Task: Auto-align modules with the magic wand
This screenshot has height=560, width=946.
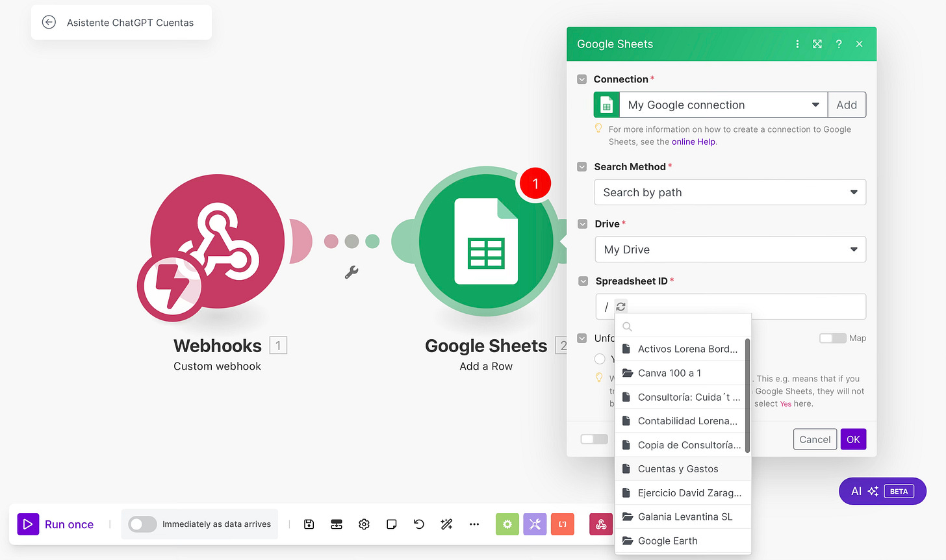Action: [446, 524]
